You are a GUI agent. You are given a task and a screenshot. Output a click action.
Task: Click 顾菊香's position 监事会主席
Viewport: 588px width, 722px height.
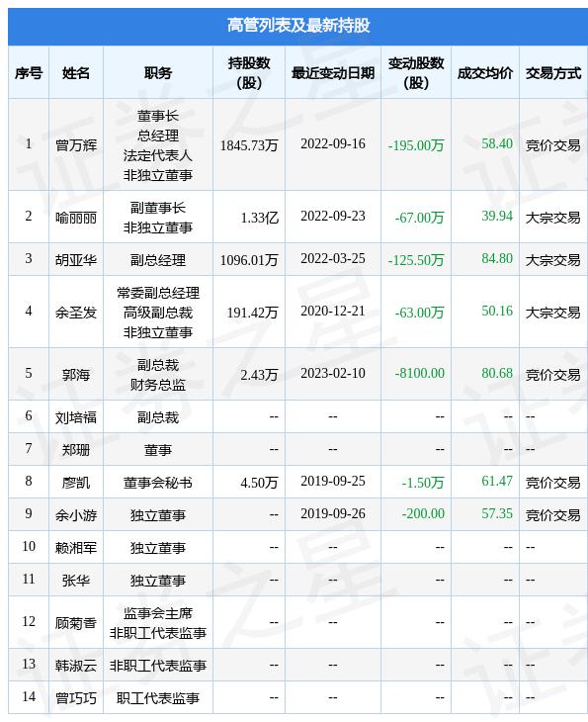click(158, 613)
